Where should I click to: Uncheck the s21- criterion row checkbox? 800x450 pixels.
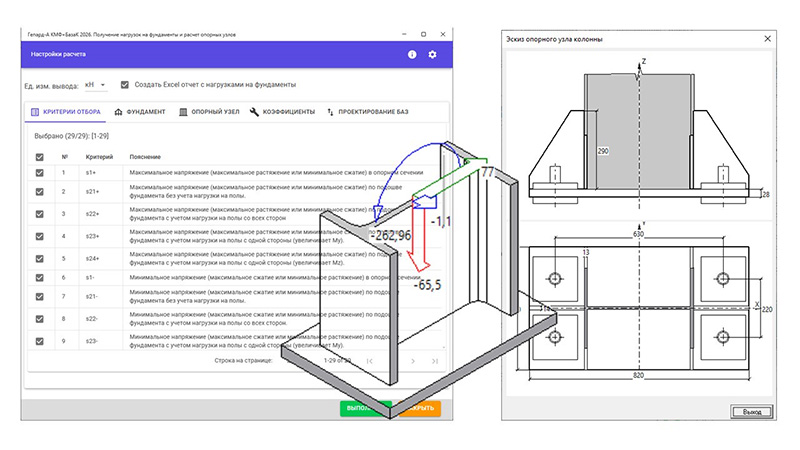(x=39, y=297)
